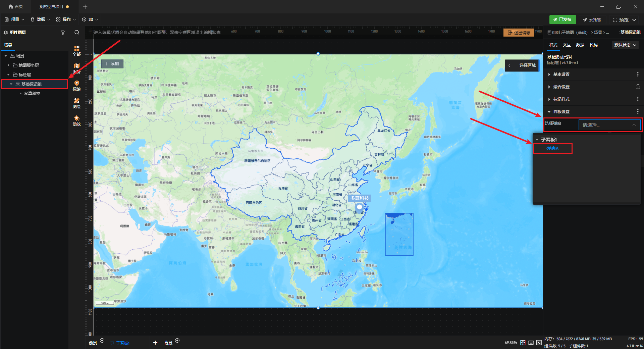Expand the 标记样式 section
The height and width of the screenshot is (349, 644).
tap(561, 99)
